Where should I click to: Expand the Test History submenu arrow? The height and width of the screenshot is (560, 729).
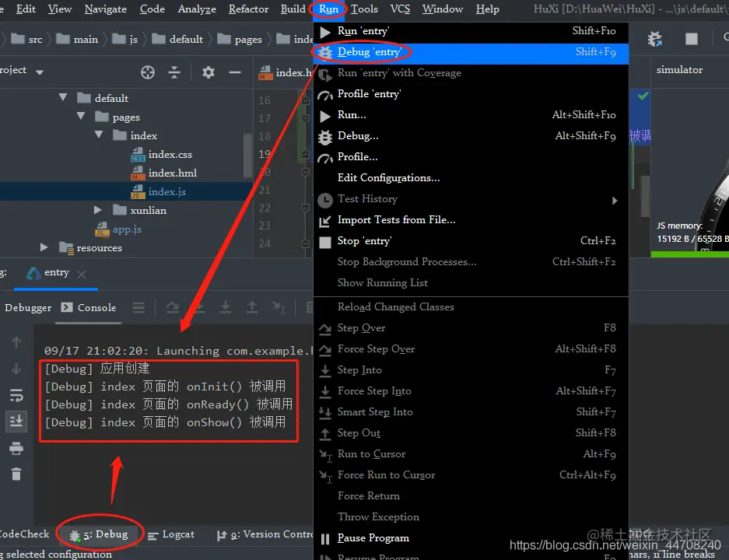click(x=614, y=201)
